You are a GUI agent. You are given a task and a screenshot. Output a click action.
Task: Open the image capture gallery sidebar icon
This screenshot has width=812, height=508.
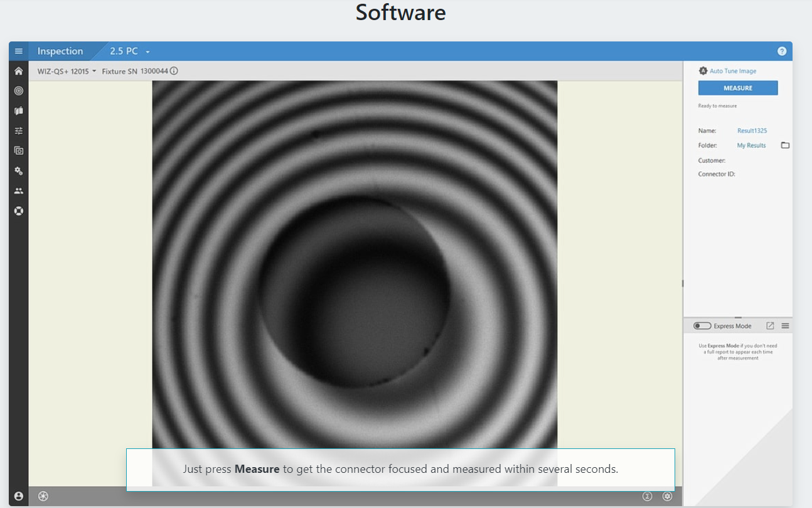click(19, 151)
